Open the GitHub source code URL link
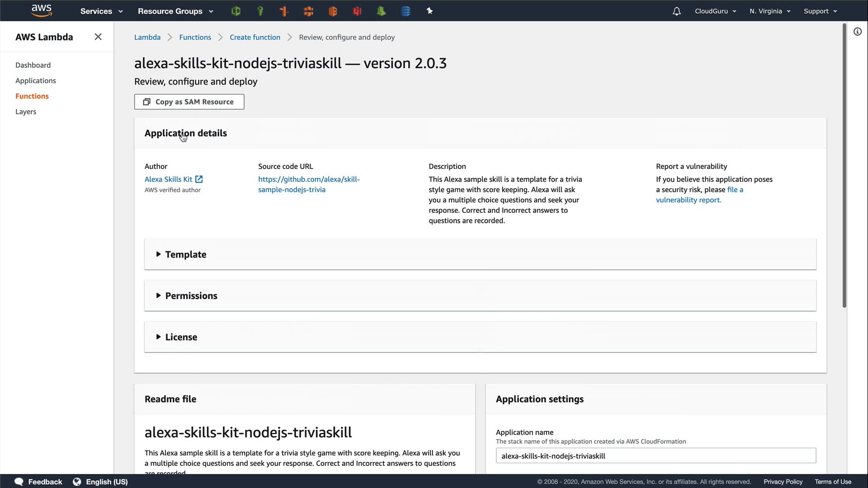This screenshot has height=488, width=868. 309,184
